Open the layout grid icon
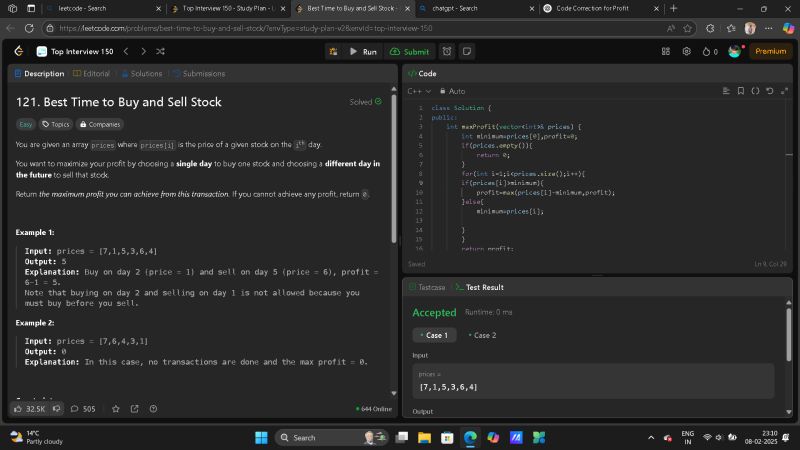This screenshot has width=800, height=450. 664,51
